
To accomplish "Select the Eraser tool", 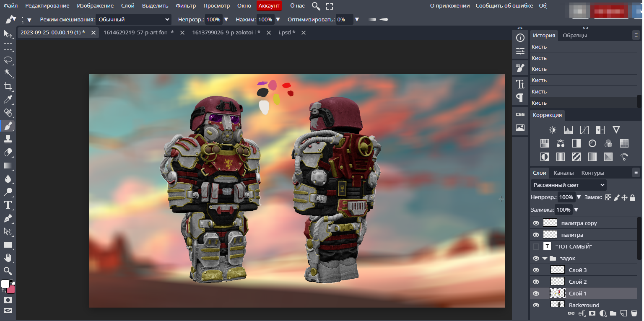I will [x=8, y=152].
